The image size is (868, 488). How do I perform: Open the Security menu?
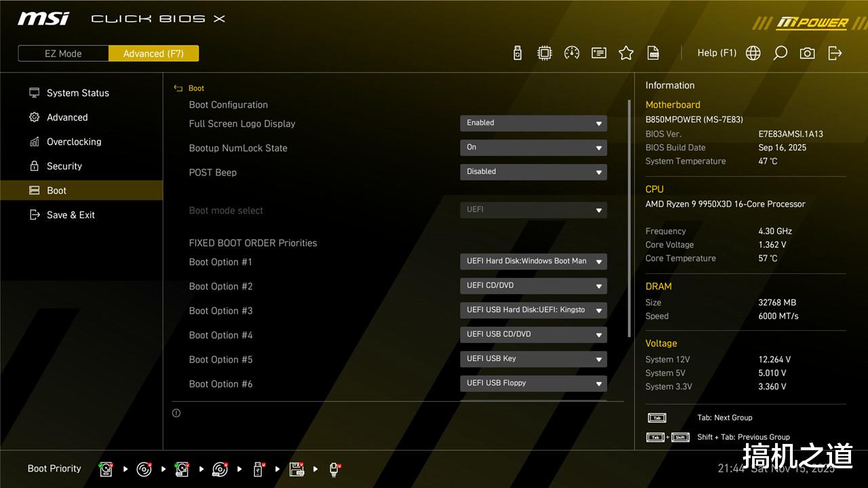pos(81,166)
